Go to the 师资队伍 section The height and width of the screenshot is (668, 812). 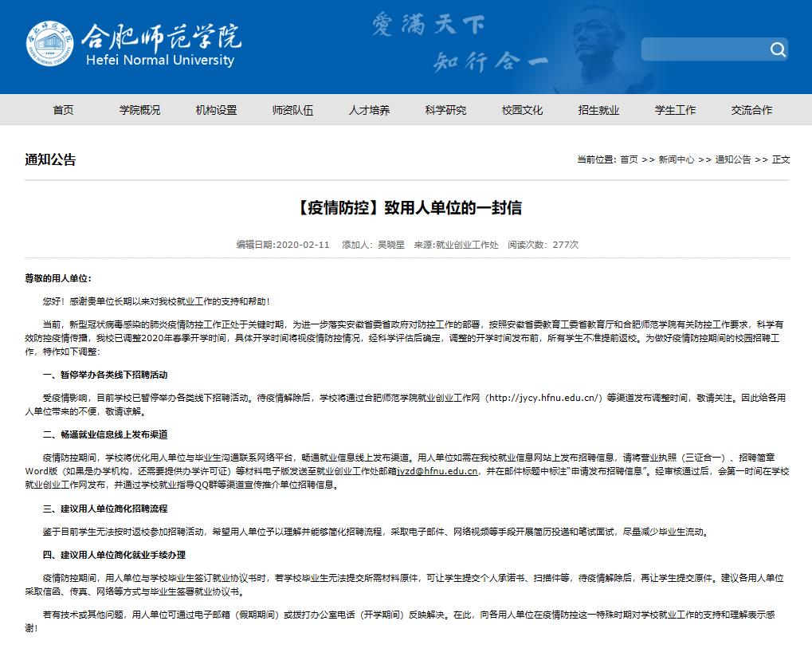click(x=292, y=110)
